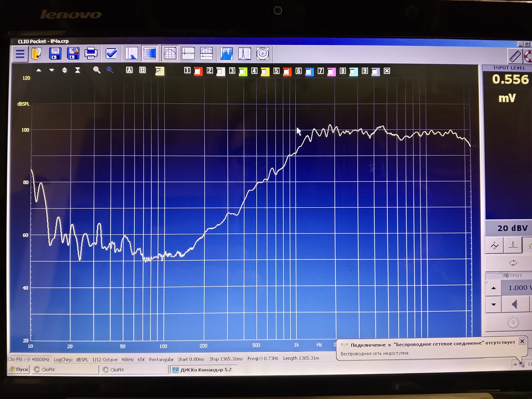Click the options checkmark toolbar icon
Screen dimensions: 532x399
pos(111,53)
